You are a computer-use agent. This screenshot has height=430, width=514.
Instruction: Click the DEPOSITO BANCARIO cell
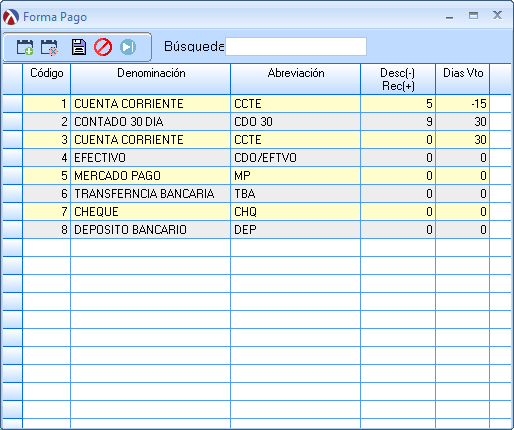click(x=150, y=230)
